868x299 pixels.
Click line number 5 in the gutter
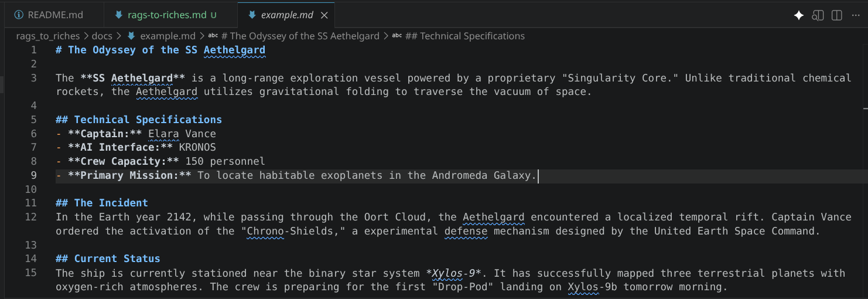click(x=33, y=120)
